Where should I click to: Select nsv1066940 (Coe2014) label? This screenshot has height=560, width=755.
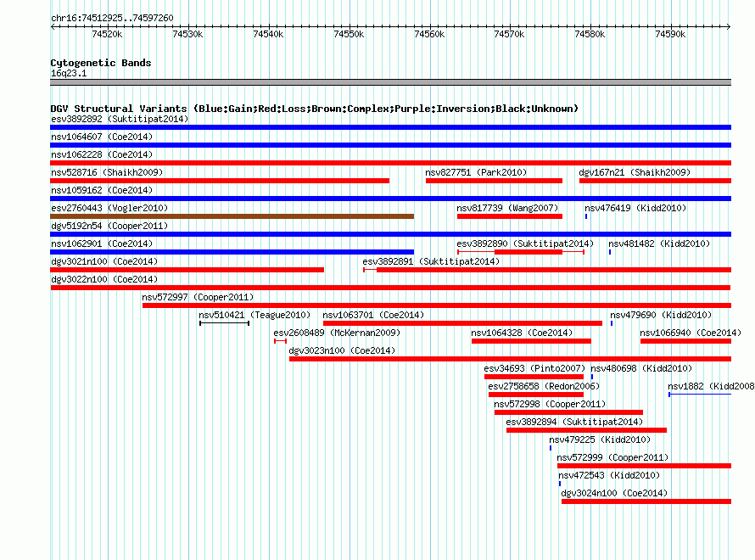[x=691, y=333]
